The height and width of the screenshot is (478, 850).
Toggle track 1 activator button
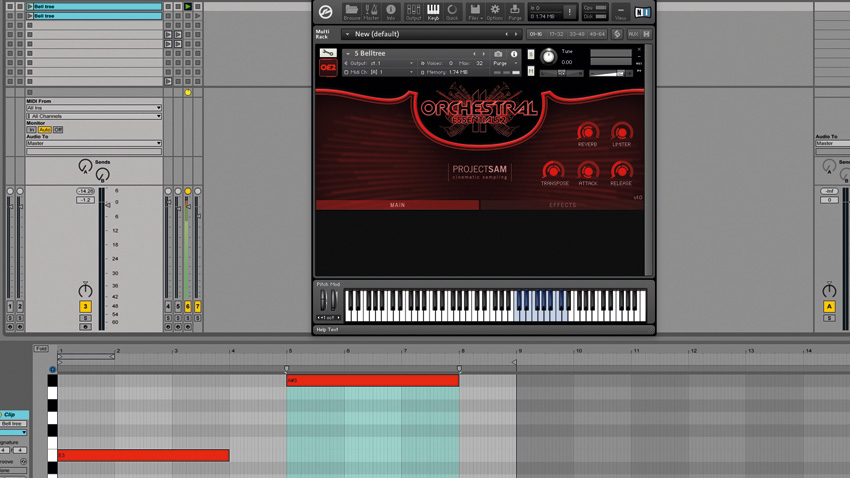10,306
